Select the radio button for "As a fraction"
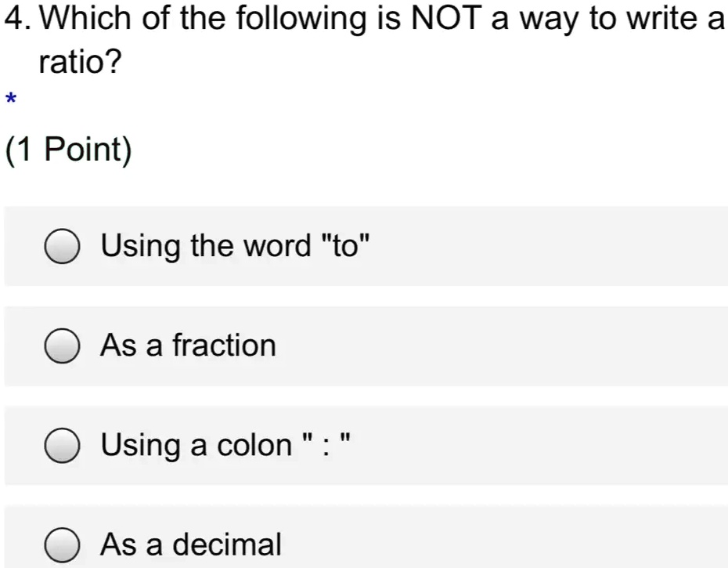Viewport: 728px width, 568px height. pyautogui.click(x=63, y=345)
